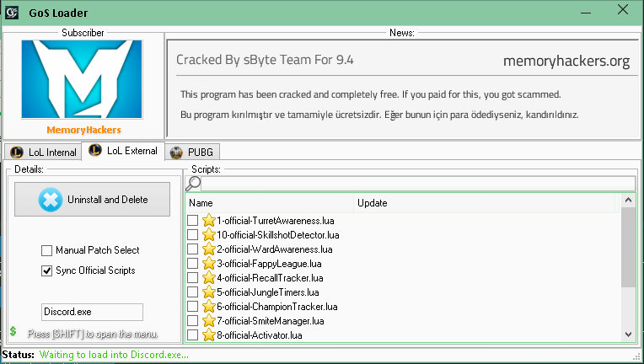Click star icon of ChampionTracker script
Viewport: 644px width, 364px height.
point(209,307)
